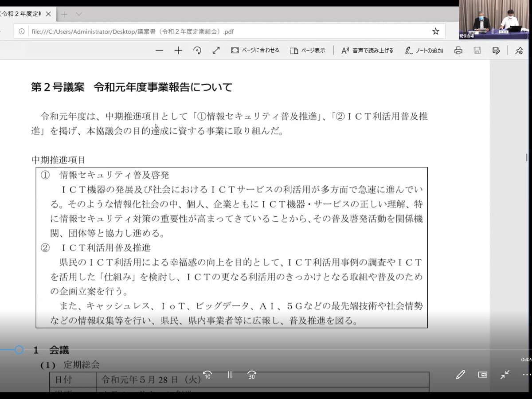
Task: Focus the PDF file address bar
Action: [x=228, y=31]
